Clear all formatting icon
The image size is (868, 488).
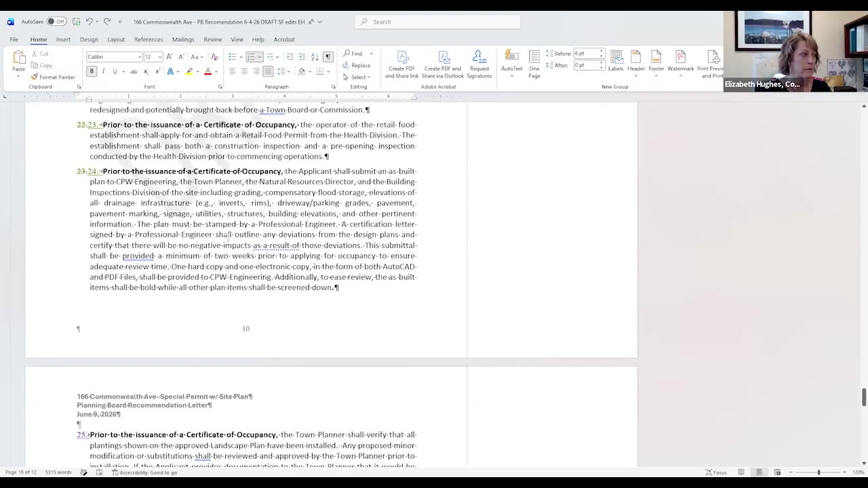215,57
